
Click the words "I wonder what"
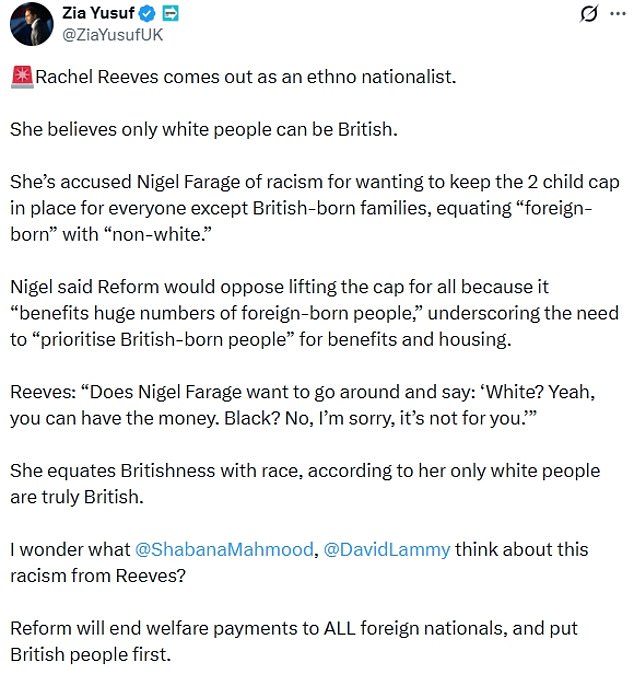(69, 550)
